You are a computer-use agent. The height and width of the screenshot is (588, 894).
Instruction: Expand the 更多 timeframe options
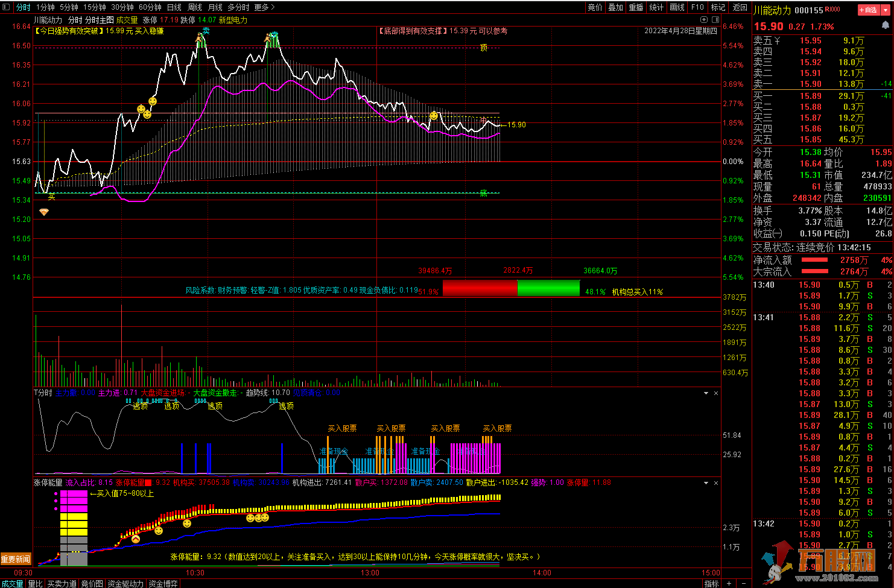click(264, 7)
